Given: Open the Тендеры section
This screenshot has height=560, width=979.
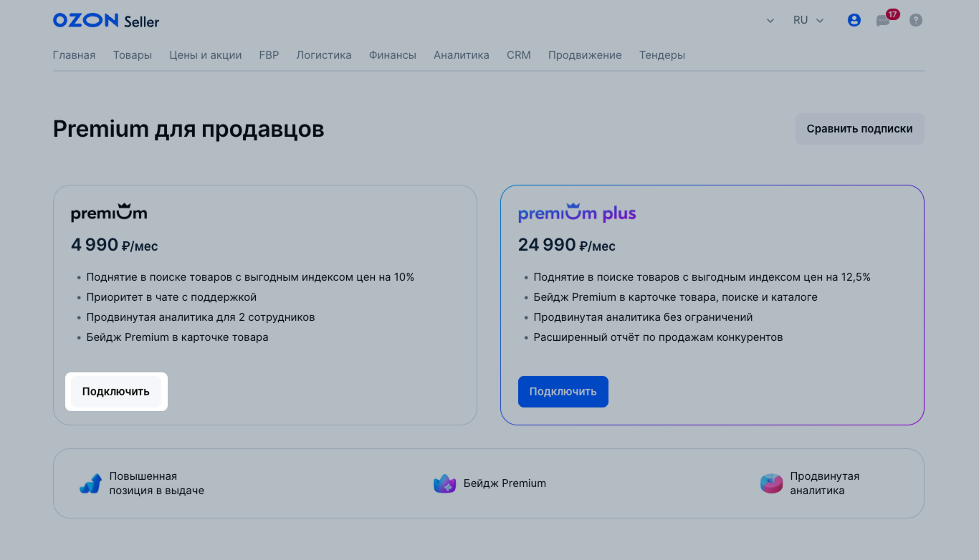Looking at the screenshot, I should [x=662, y=55].
